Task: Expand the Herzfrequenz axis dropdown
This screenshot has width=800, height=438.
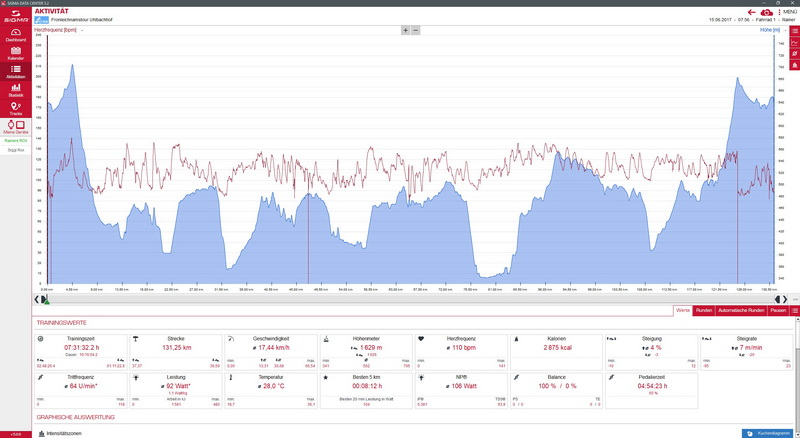Action: (x=82, y=30)
